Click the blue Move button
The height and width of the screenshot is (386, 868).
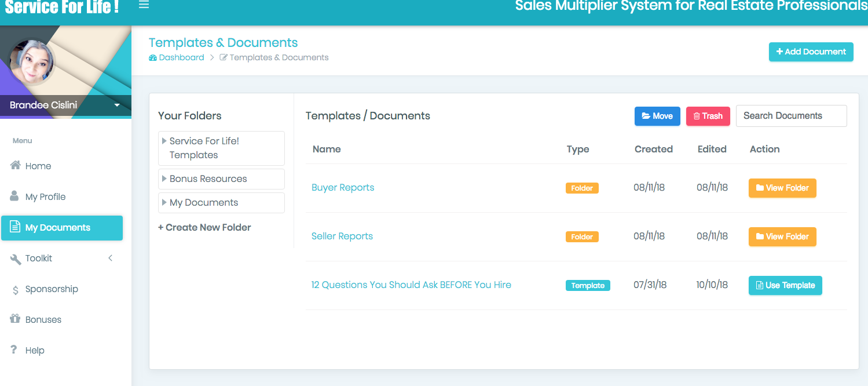coord(657,116)
